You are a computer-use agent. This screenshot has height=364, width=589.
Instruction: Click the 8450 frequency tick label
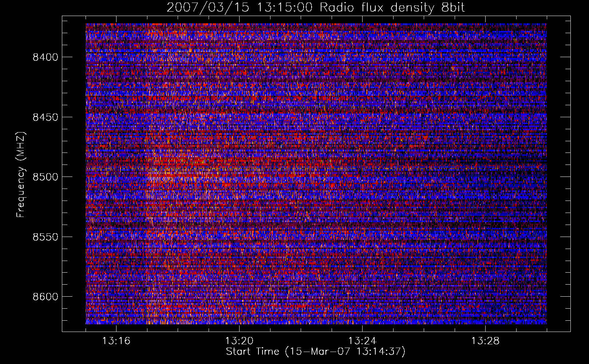(46, 117)
